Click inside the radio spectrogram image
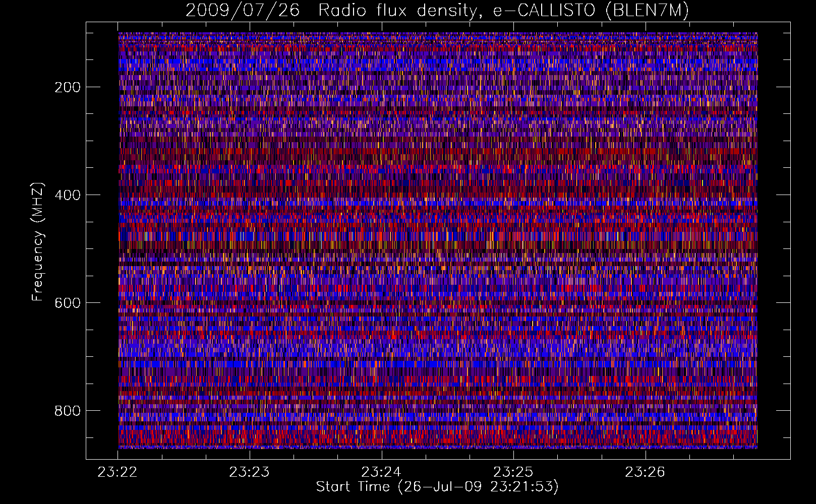The image size is (816, 504). tap(438, 240)
